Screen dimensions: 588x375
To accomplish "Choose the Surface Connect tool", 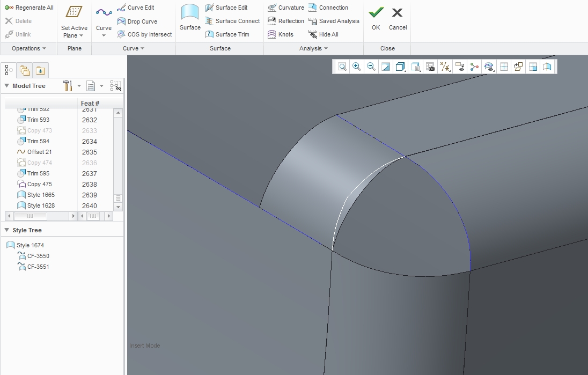I will 232,21.
